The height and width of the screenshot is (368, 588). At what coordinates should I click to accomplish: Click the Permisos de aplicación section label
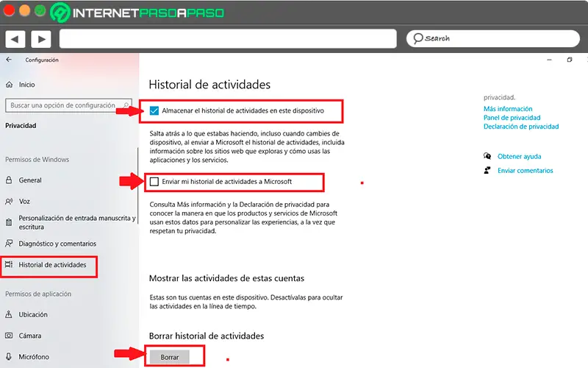38,294
